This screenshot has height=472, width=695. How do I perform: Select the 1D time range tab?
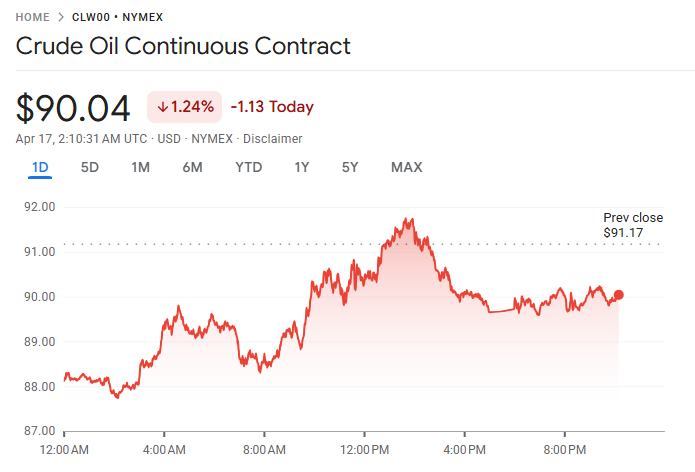(x=40, y=167)
